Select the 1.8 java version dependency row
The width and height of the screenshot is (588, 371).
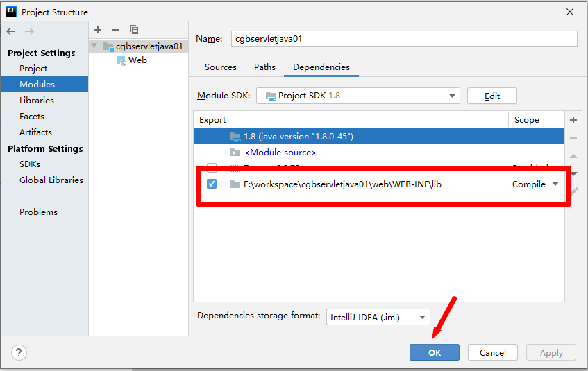click(x=379, y=137)
